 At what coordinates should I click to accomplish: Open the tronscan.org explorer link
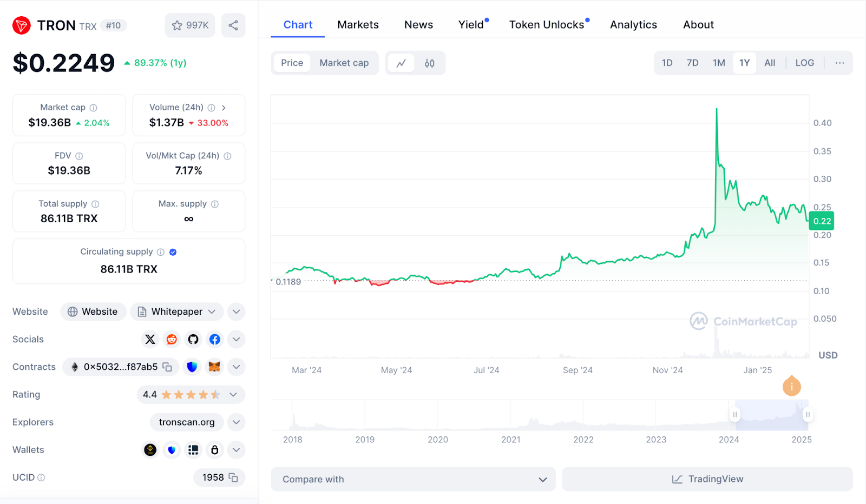187,422
